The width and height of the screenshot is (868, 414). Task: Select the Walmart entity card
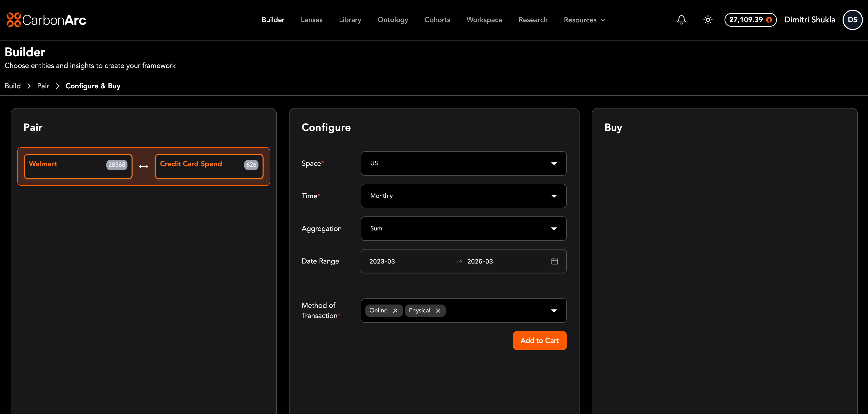click(x=78, y=166)
